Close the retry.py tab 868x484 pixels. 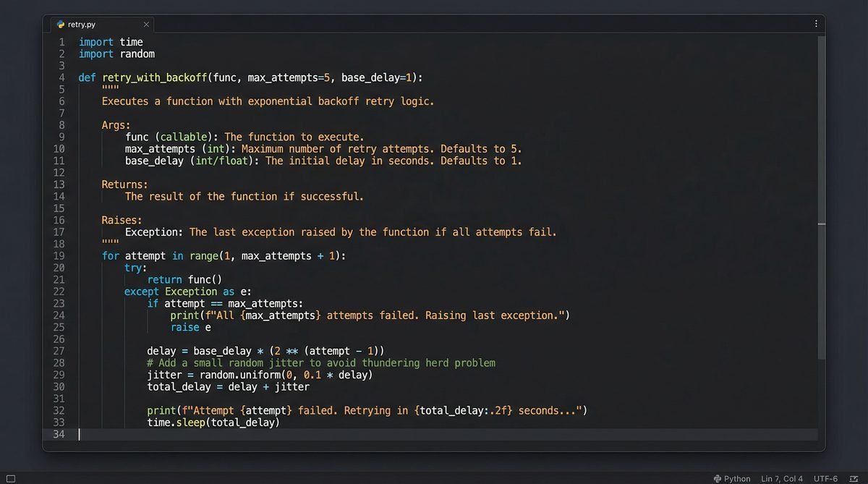tap(145, 24)
